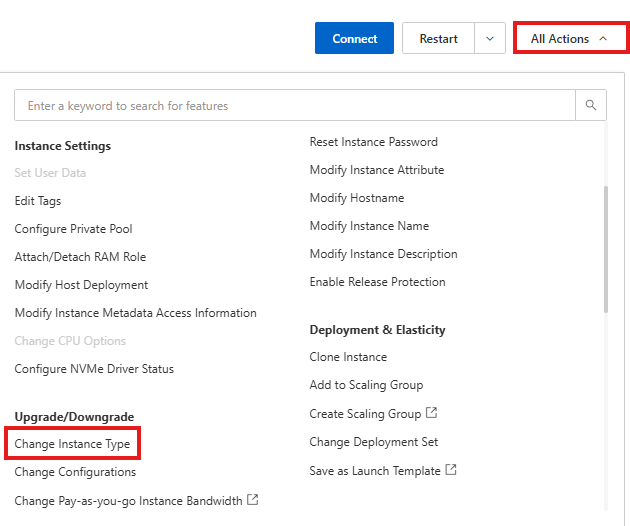
Task: Click external link icon beside Change Pay-as-you-go Instance Bandwidth
Action: coord(253,499)
